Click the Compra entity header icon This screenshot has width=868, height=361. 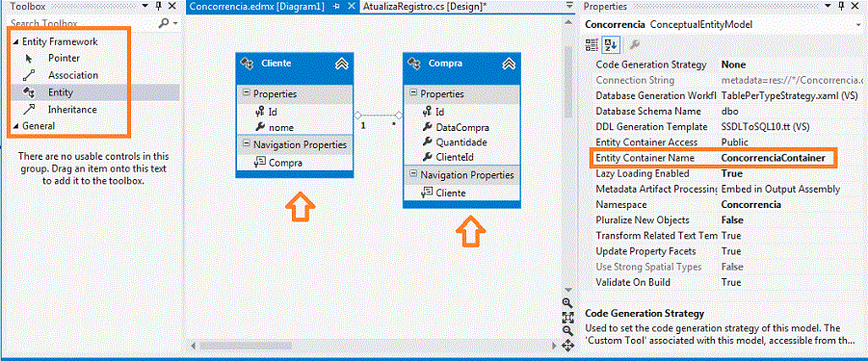point(414,64)
